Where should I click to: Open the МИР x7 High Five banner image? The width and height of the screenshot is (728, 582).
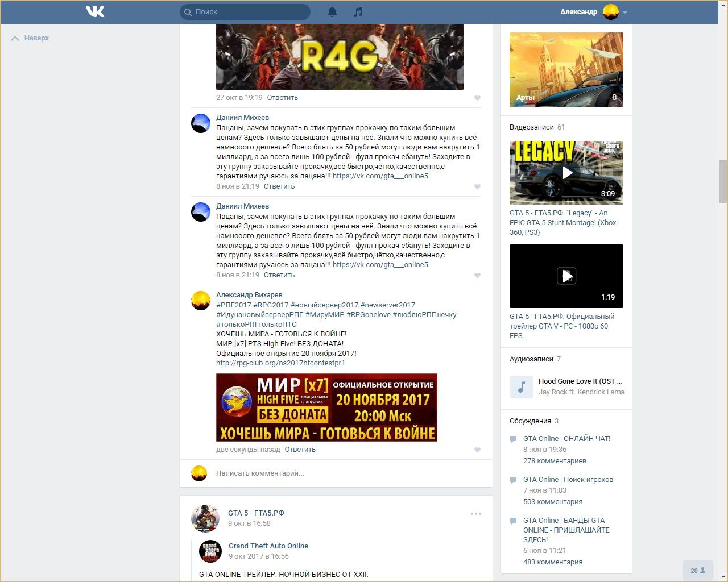coord(326,408)
